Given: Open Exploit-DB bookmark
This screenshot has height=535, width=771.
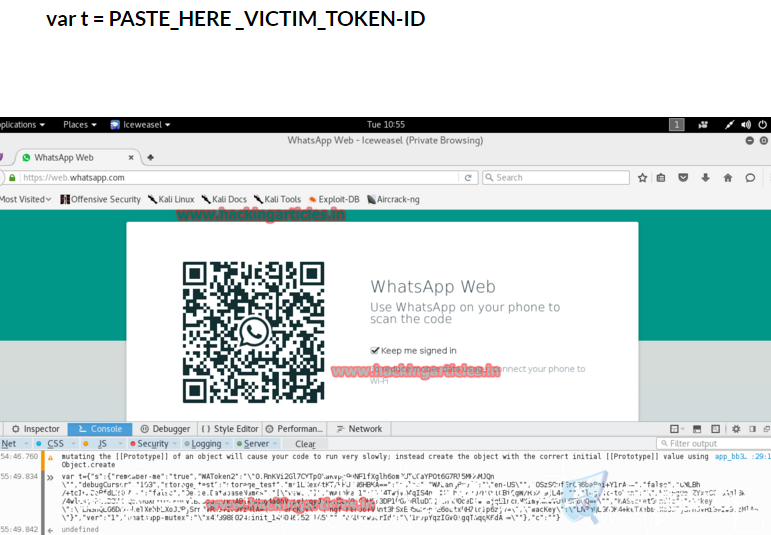Looking at the screenshot, I should [x=334, y=199].
